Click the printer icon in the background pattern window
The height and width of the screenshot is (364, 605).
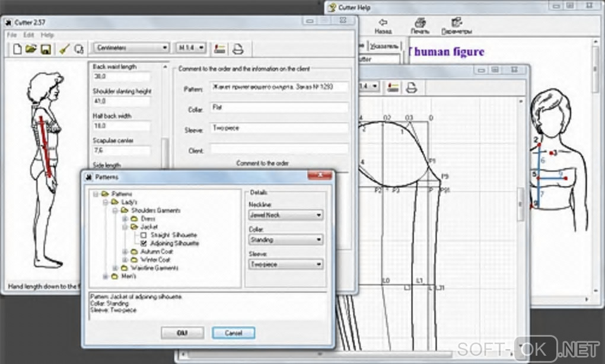411,88
